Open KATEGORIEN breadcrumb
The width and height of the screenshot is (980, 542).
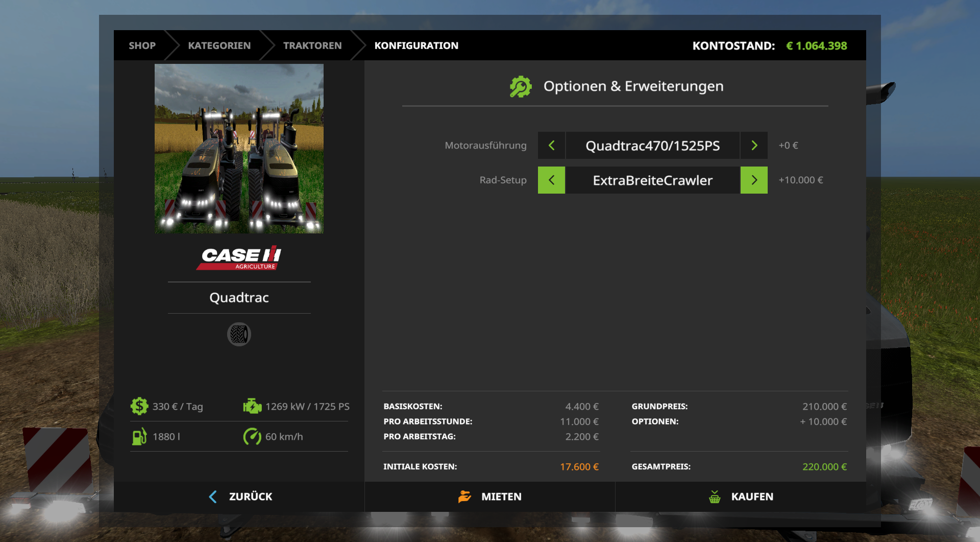click(219, 45)
